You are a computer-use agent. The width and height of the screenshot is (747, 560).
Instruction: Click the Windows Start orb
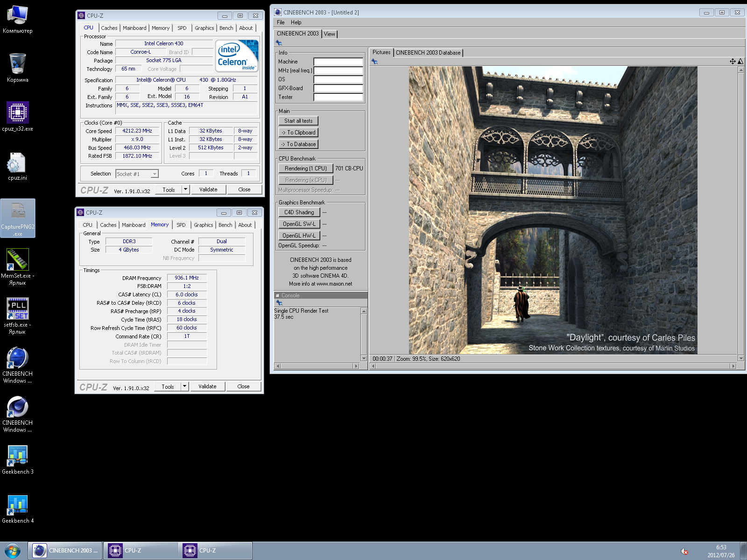[x=13, y=551]
